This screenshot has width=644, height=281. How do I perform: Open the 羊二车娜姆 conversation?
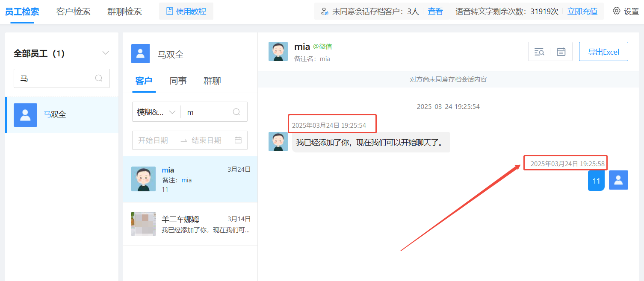click(190, 224)
